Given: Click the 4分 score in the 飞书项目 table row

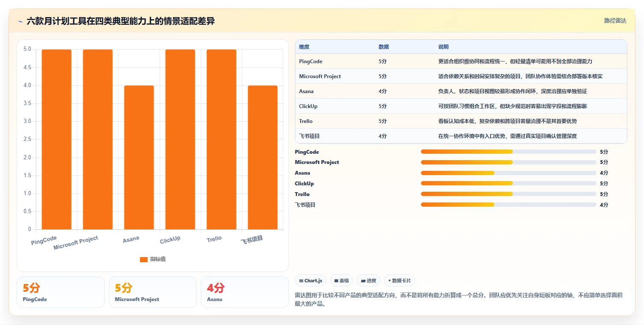Looking at the screenshot, I should (x=382, y=136).
